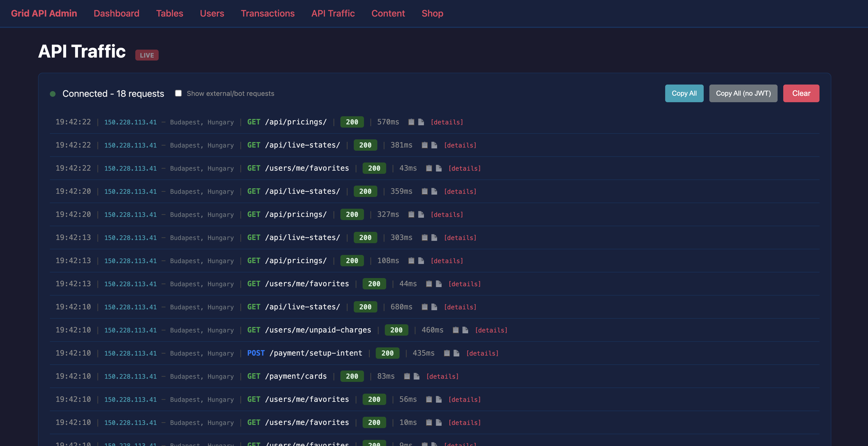Click IP address in 570ms pricings row

[130, 122]
